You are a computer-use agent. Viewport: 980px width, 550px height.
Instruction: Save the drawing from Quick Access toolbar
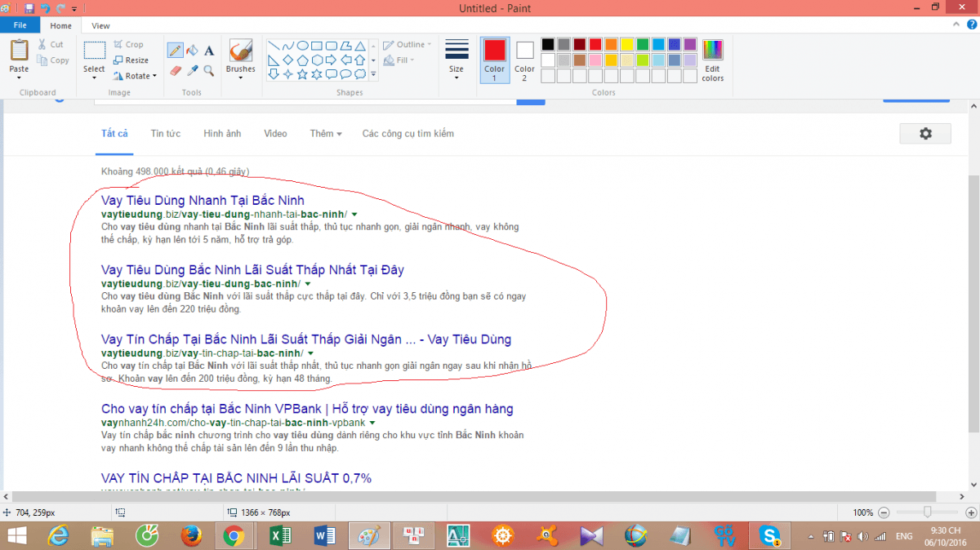[30, 8]
